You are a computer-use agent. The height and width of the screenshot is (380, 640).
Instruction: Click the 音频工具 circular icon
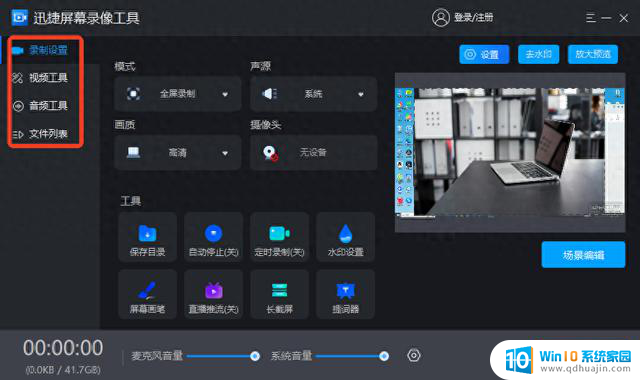pyautogui.click(x=18, y=106)
